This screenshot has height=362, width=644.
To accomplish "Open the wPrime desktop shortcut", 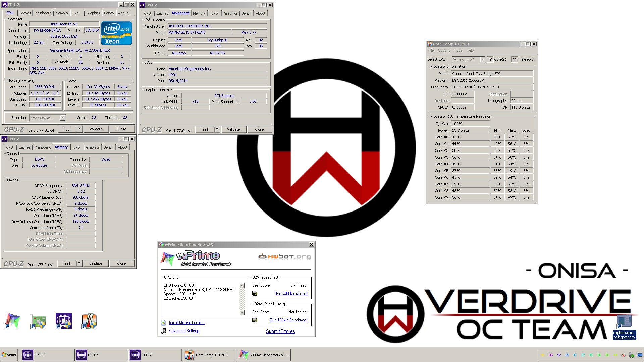I will pos(12,321).
